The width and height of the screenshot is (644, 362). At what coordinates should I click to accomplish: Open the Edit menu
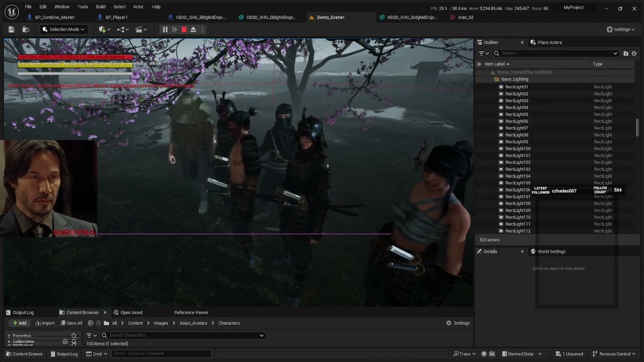click(x=43, y=7)
